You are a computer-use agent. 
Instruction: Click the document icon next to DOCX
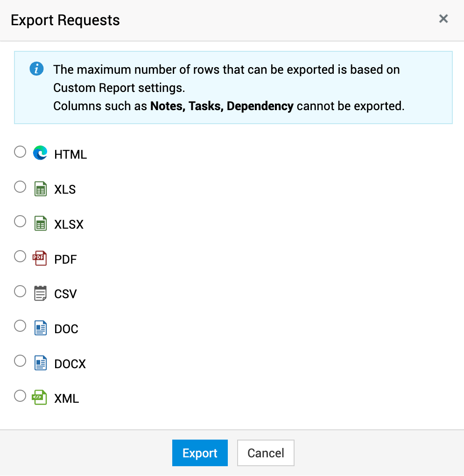(x=41, y=363)
